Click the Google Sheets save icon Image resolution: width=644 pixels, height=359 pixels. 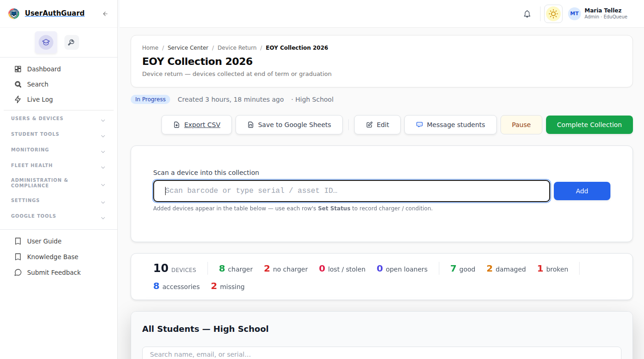(x=251, y=125)
